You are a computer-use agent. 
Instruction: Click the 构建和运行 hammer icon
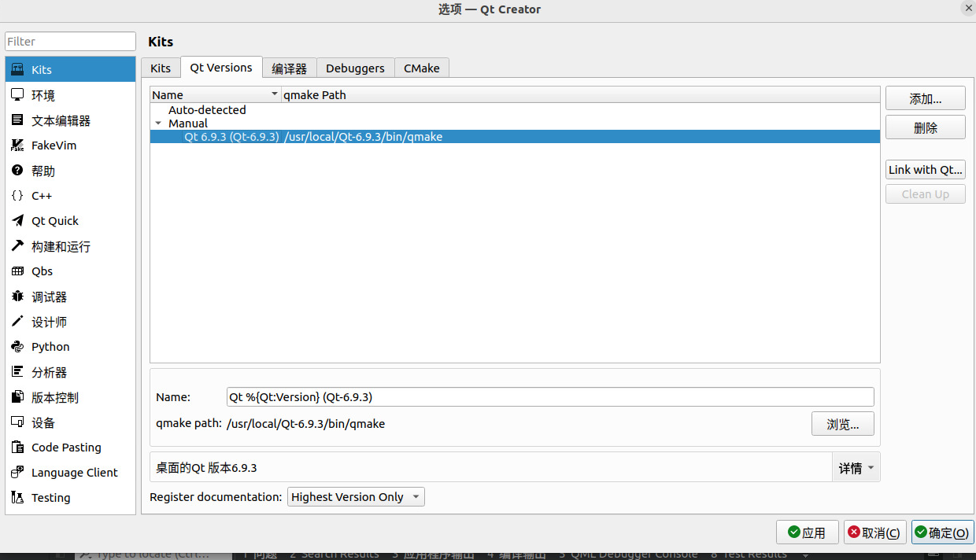coord(17,245)
